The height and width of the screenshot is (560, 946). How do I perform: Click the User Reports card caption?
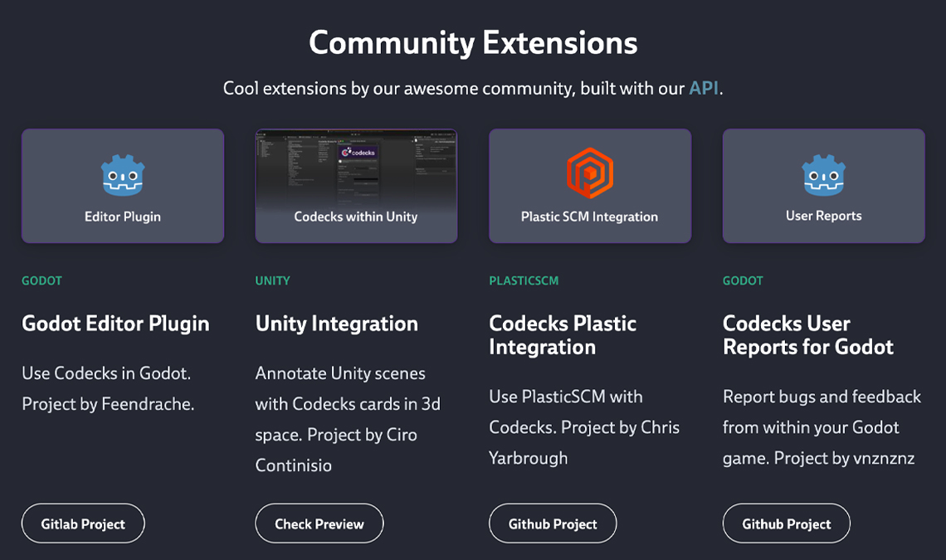tap(823, 216)
